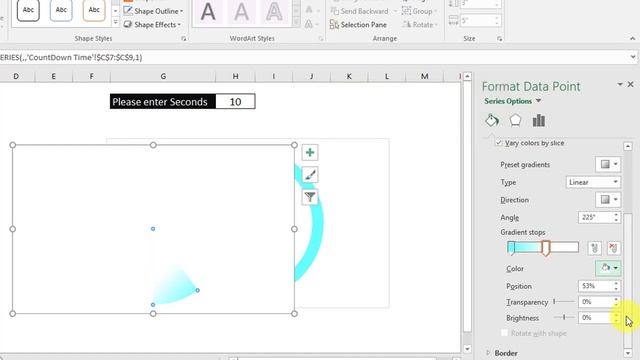Select column G header
The width and height of the screenshot is (640, 360).
point(163,76)
